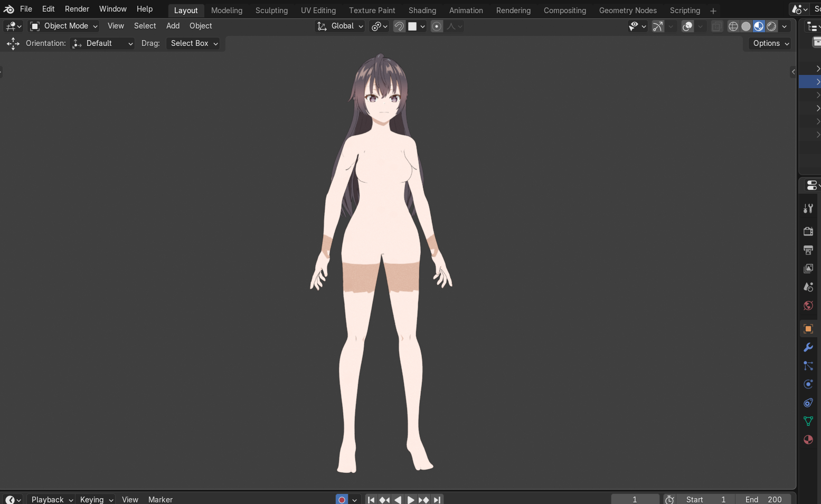Open the Marker menu in timeline
821x504 pixels.
coord(160,499)
